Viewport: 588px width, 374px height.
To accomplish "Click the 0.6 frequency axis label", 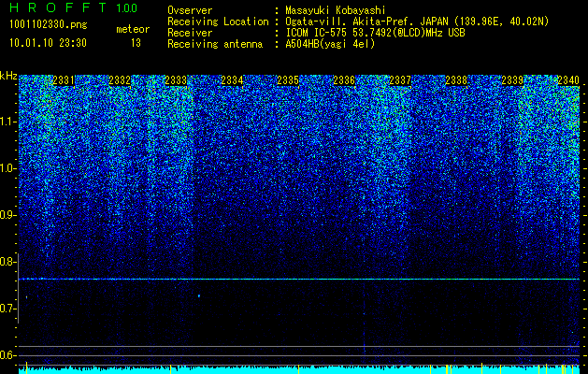I will [x=7, y=355].
